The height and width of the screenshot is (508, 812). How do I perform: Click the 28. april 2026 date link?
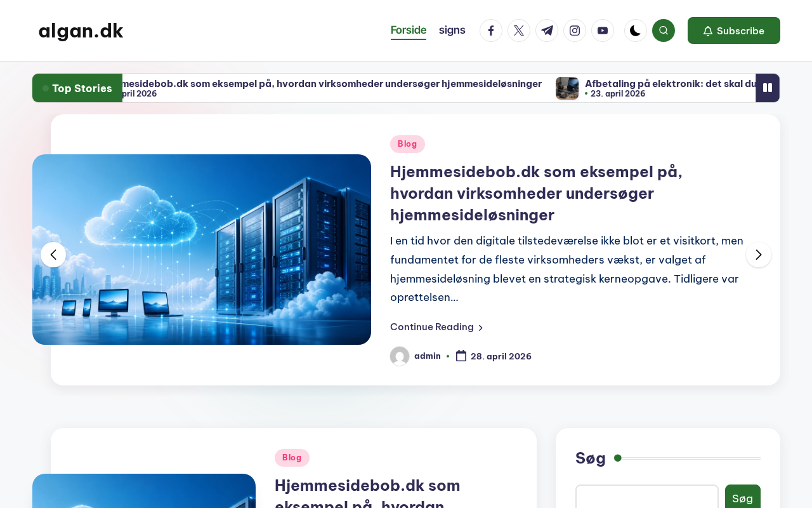[501, 356]
